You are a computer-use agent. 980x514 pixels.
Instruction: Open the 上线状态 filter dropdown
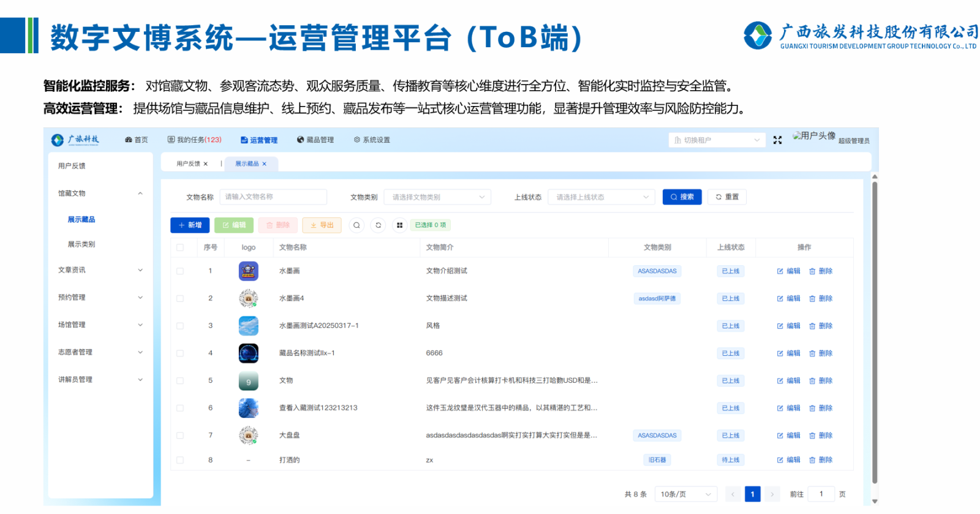[601, 197]
